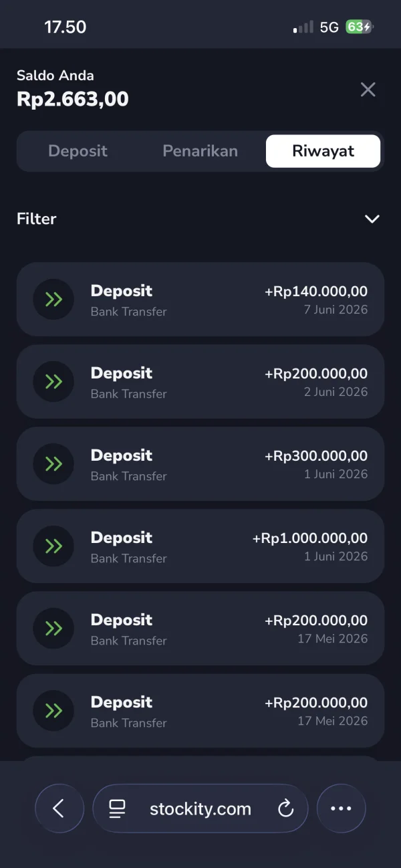The height and width of the screenshot is (868, 401).
Task: Reload the stockity.com page
Action: pos(285,809)
